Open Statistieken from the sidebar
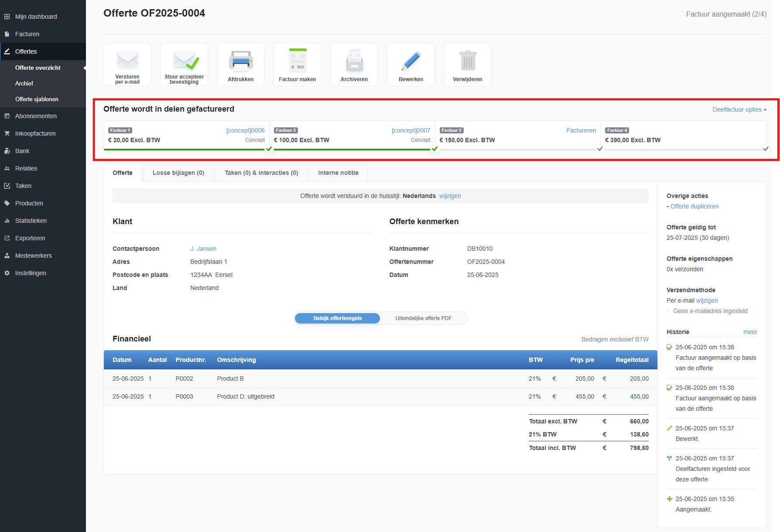This screenshot has width=780, height=532. click(31, 221)
